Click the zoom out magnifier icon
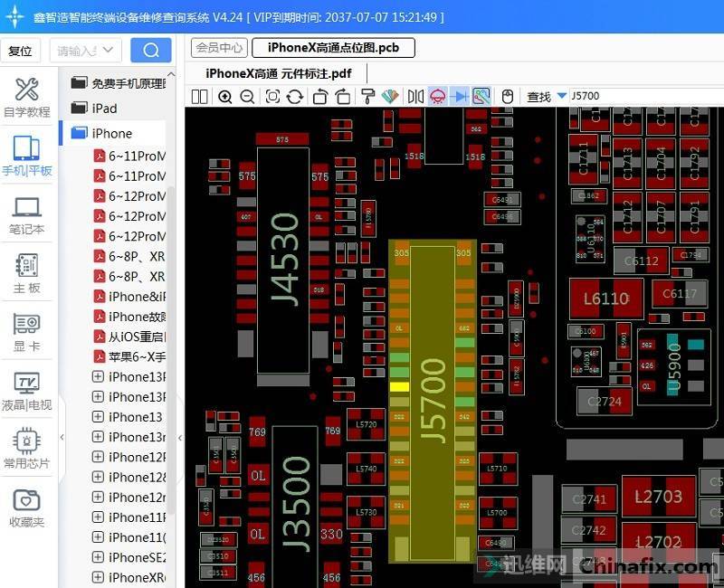 pyautogui.click(x=247, y=97)
